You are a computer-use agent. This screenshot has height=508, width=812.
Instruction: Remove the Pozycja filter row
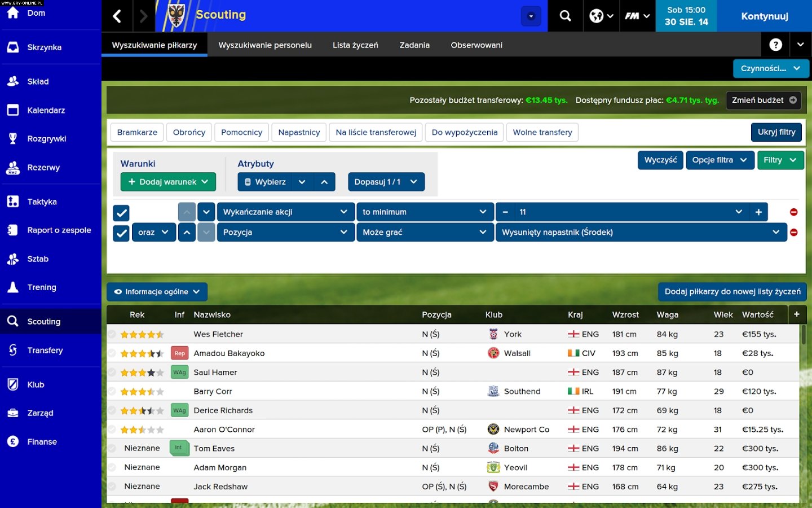tap(794, 232)
